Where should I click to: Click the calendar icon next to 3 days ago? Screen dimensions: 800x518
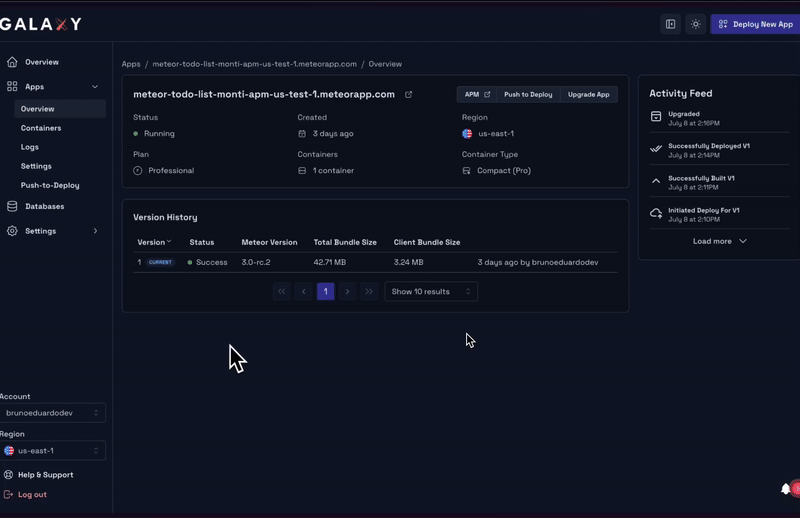click(302, 134)
